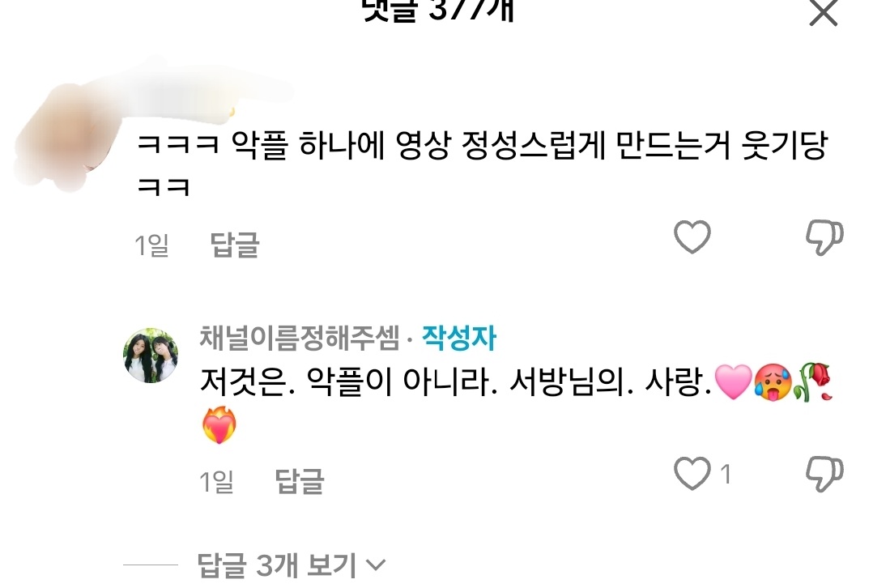Dislike the 채널이름정해주셈 reply
Image resolution: width=873 pixels, height=588 pixels.
point(824,474)
